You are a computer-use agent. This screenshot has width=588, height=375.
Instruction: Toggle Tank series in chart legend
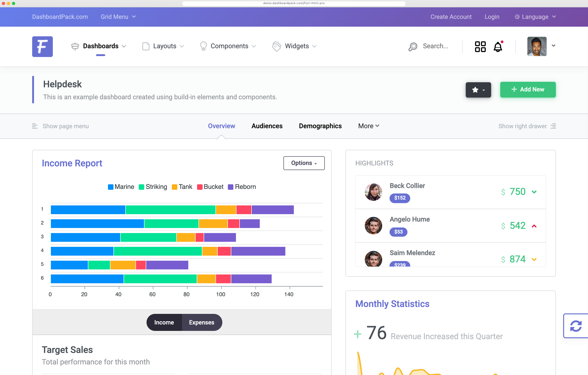click(x=182, y=187)
